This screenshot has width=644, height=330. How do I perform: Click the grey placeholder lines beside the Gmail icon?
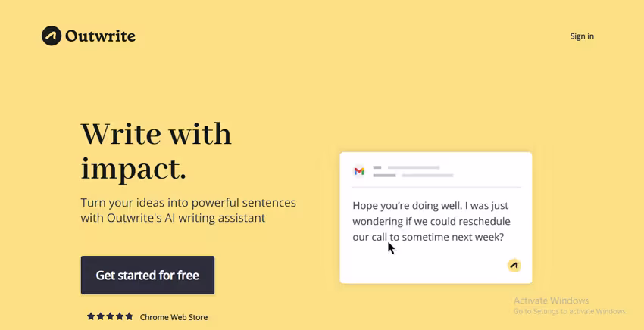point(413,171)
